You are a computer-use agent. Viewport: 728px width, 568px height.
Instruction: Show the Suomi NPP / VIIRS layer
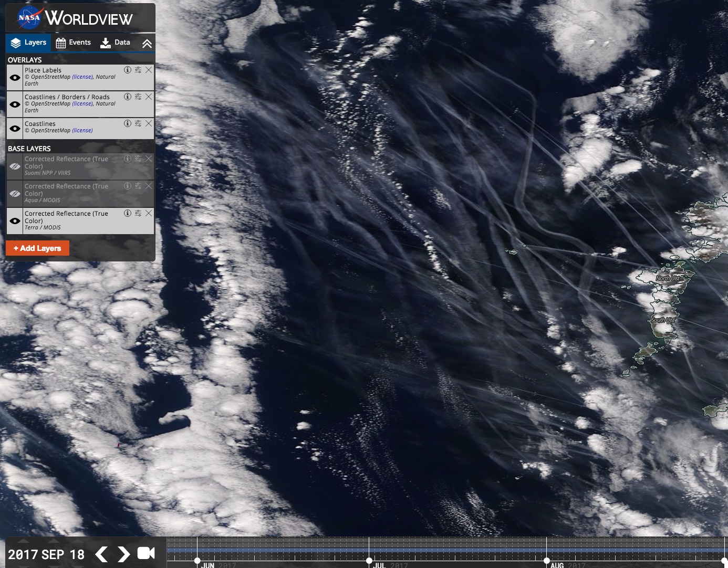tap(15, 166)
